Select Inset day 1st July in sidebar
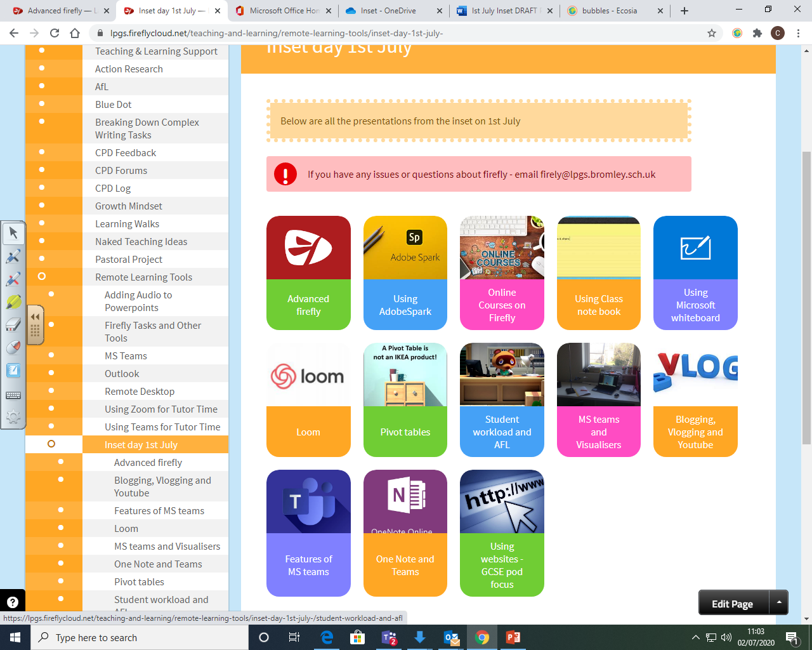Viewport: 812px width, 650px height. pyautogui.click(x=141, y=445)
